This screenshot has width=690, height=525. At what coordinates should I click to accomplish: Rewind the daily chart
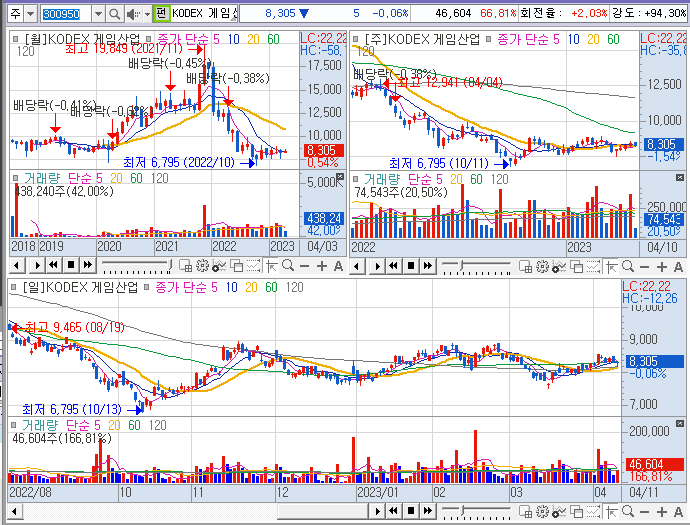[393, 511]
